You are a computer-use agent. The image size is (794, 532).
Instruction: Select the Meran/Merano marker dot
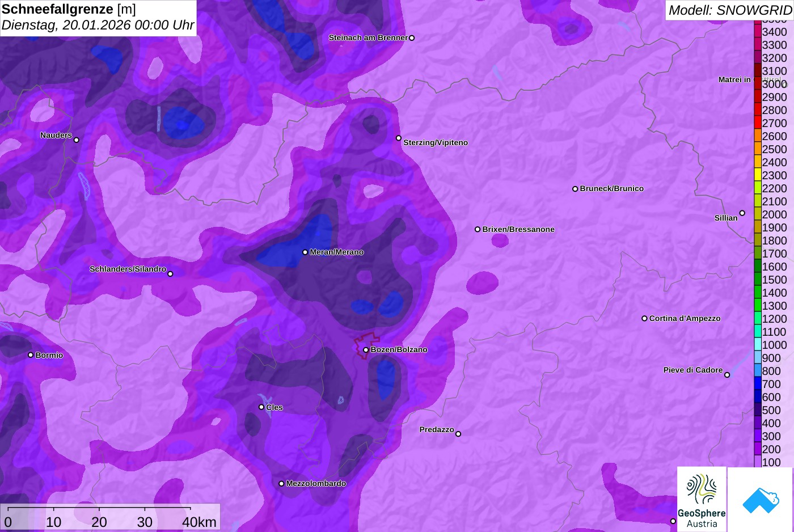[x=305, y=252]
